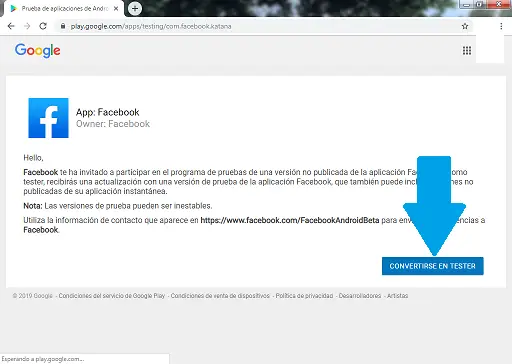Open the Artistas footer link
The image size is (512, 364).
point(397,296)
